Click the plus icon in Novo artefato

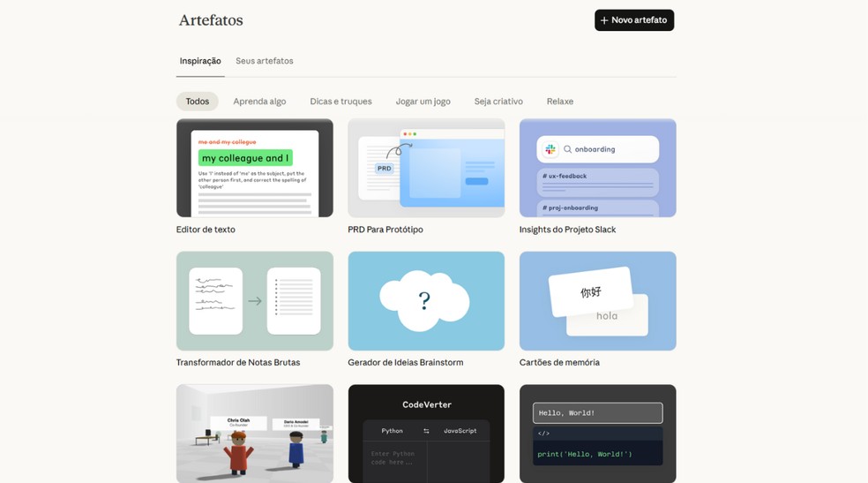pos(604,20)
